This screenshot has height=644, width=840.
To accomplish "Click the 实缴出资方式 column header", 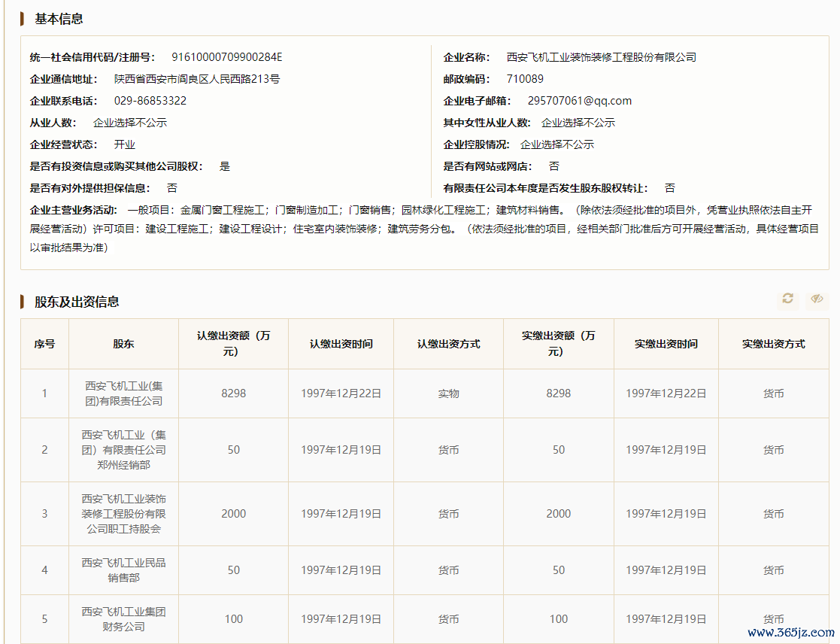I will (774, 344).
